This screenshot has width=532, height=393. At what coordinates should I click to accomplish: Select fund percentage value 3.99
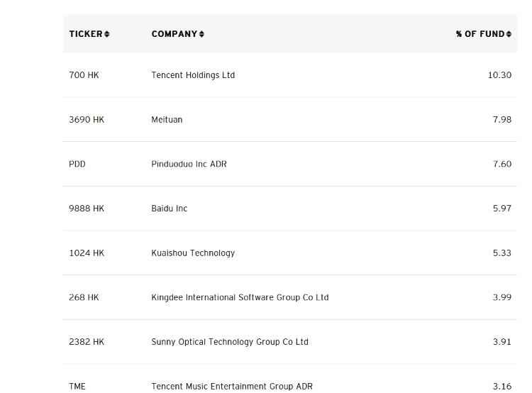click(501, 297)
